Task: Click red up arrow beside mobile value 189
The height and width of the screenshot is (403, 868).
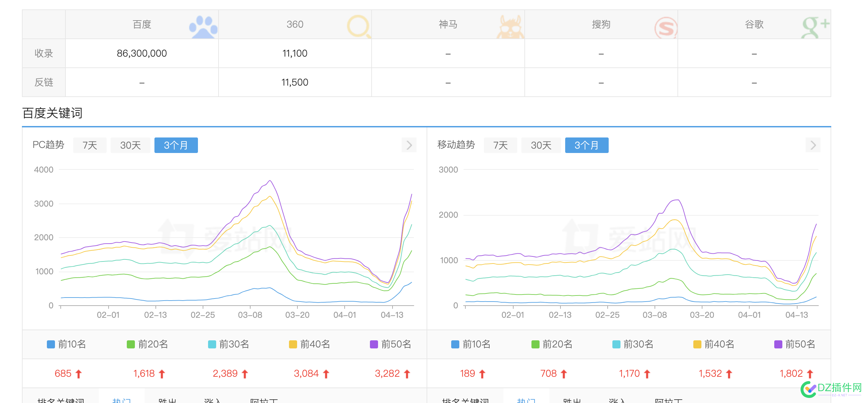Action: tap(482, 374)
